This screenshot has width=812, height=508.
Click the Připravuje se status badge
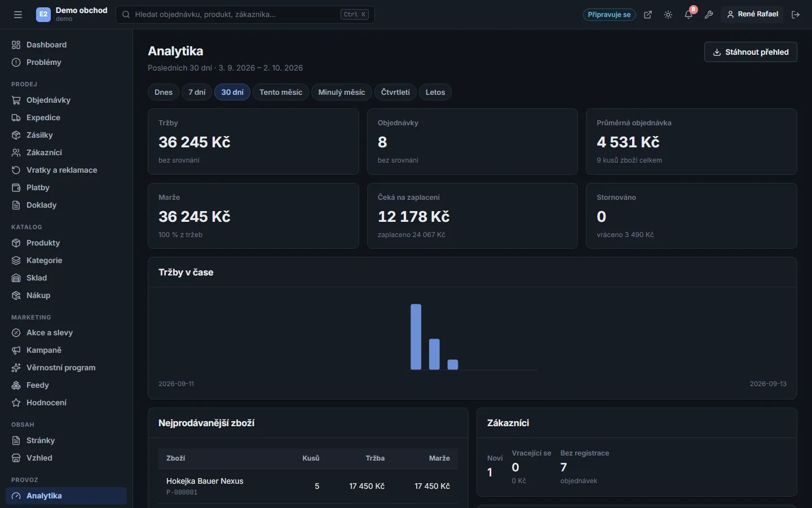pos(609,15)
